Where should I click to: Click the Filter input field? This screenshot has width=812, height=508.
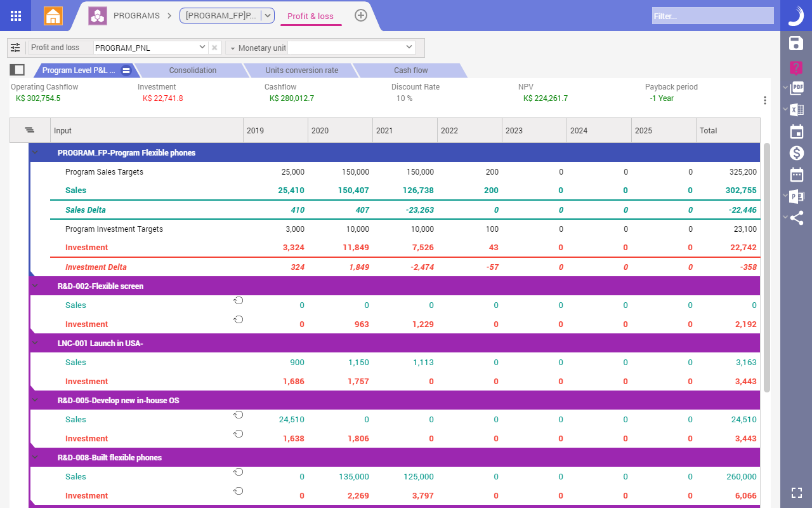[x=712, y=15]
